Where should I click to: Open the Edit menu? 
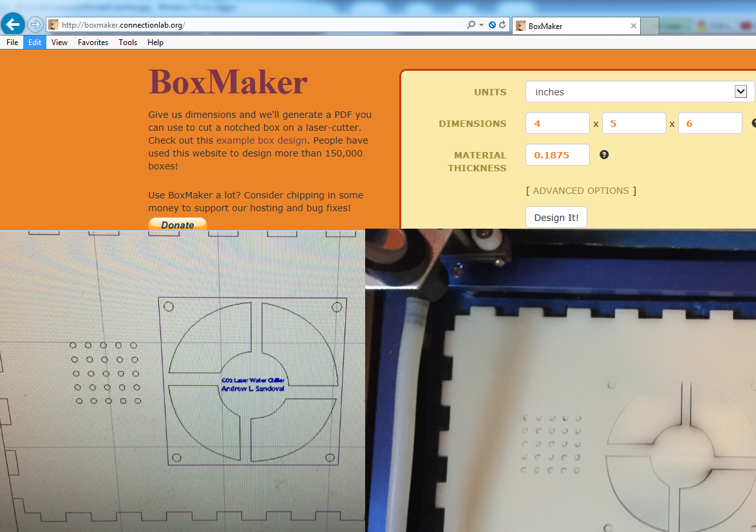tap(35, 43)
